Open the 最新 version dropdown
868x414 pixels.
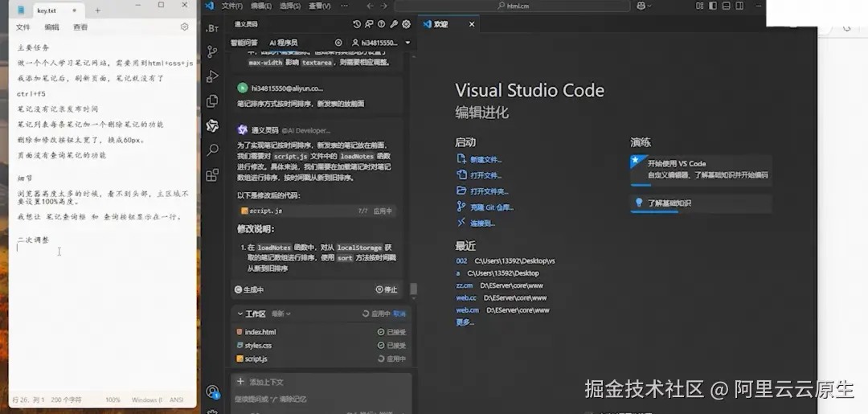pos(280,314)
